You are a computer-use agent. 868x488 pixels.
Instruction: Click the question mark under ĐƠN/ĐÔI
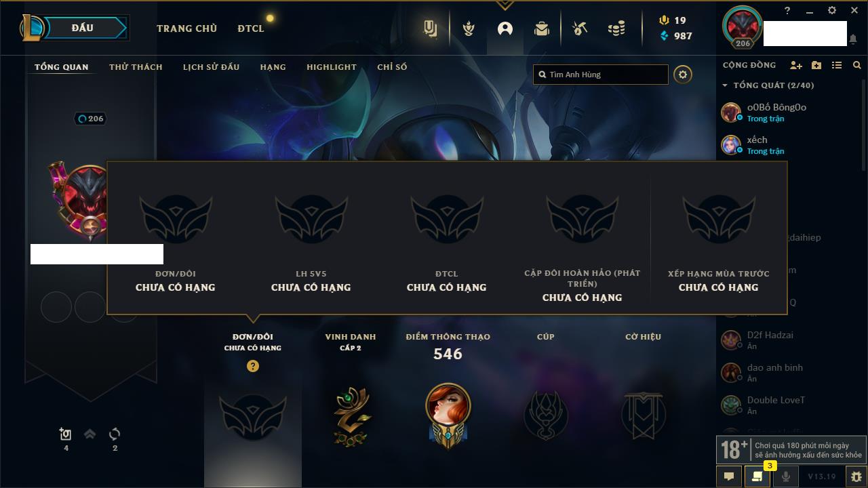click(253, 366)
